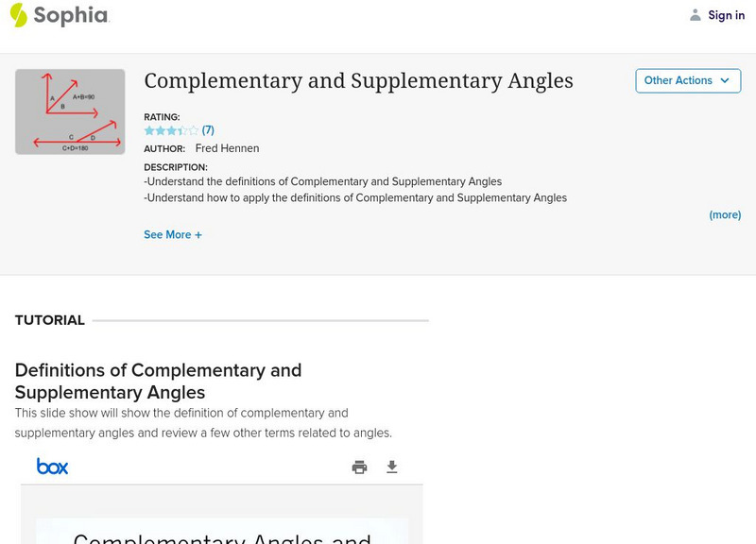Screen dimensions: 756x544
Task: Click the chevron on Other Actions
Action: coord(725,81)
